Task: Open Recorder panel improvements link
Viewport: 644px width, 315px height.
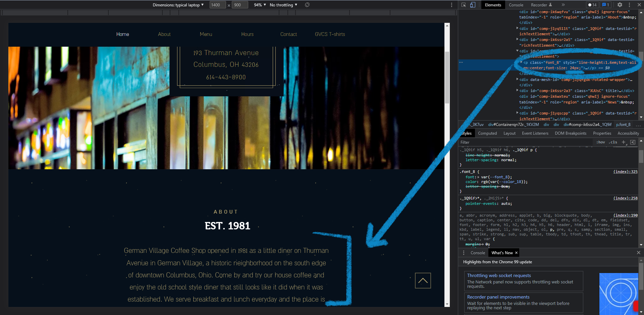Action: 498,297
